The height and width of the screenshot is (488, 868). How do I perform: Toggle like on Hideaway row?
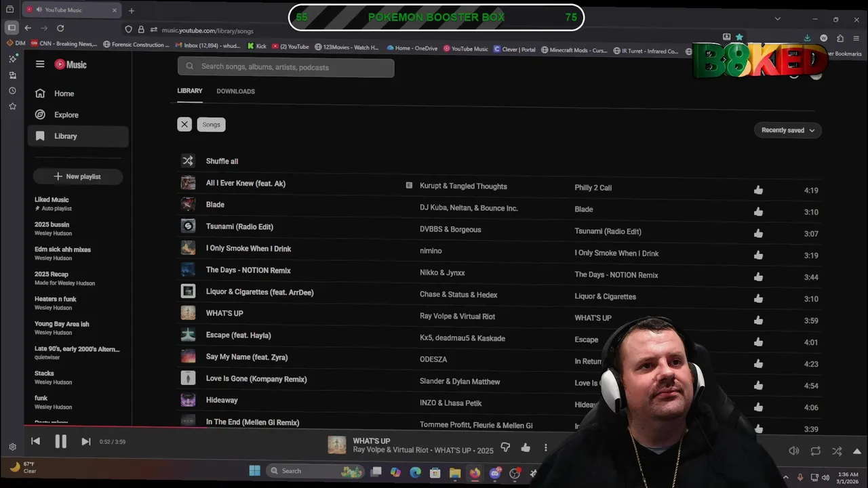tap(758, 407)
